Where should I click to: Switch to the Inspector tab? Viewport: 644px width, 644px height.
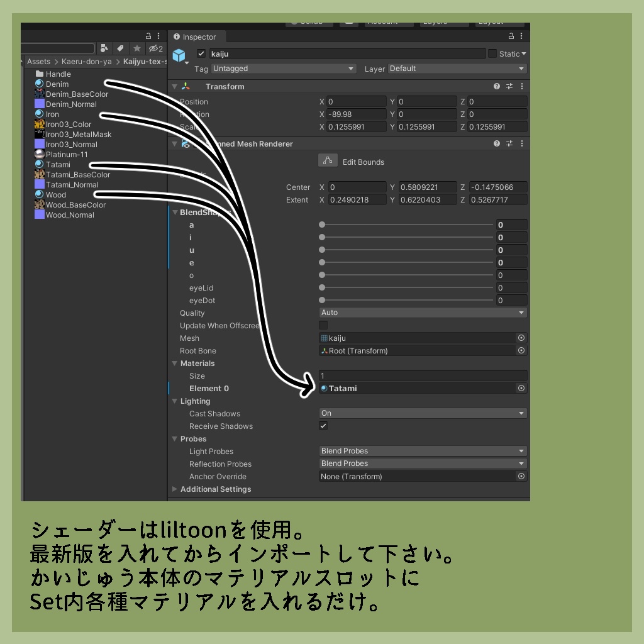[x=196, y=36]
